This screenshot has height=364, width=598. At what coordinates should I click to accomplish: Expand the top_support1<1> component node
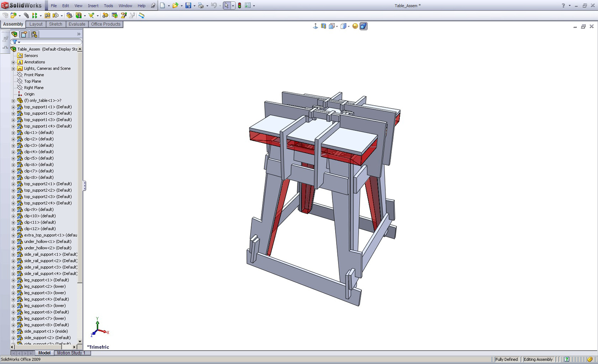click(13, 107)
